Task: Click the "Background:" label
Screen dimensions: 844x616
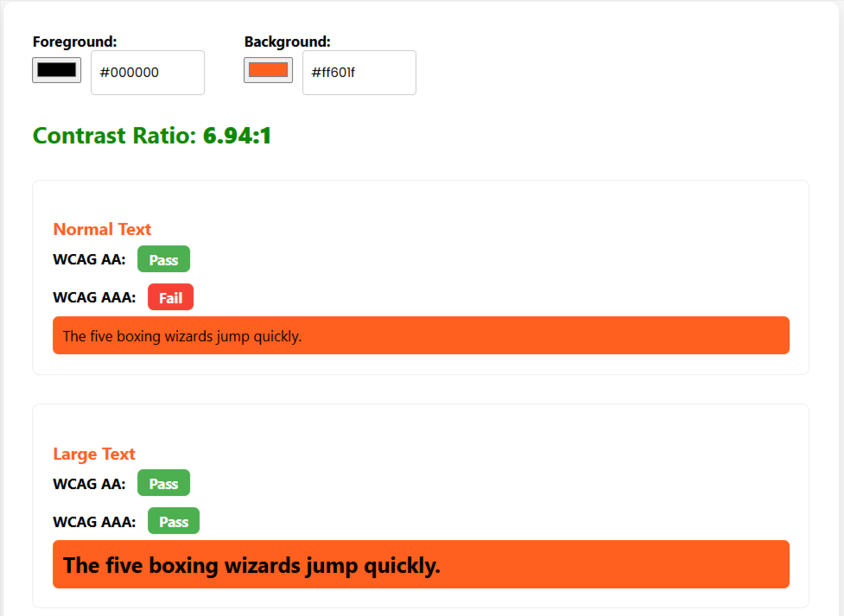Action: click(287, 41)
